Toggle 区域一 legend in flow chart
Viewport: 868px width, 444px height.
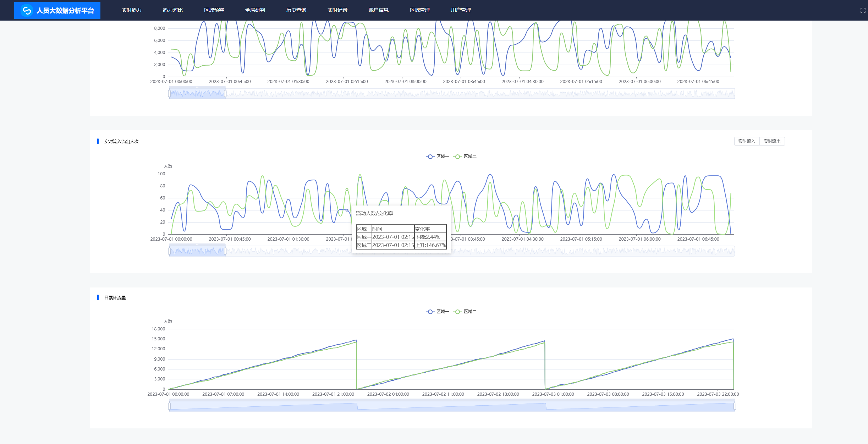438,157
